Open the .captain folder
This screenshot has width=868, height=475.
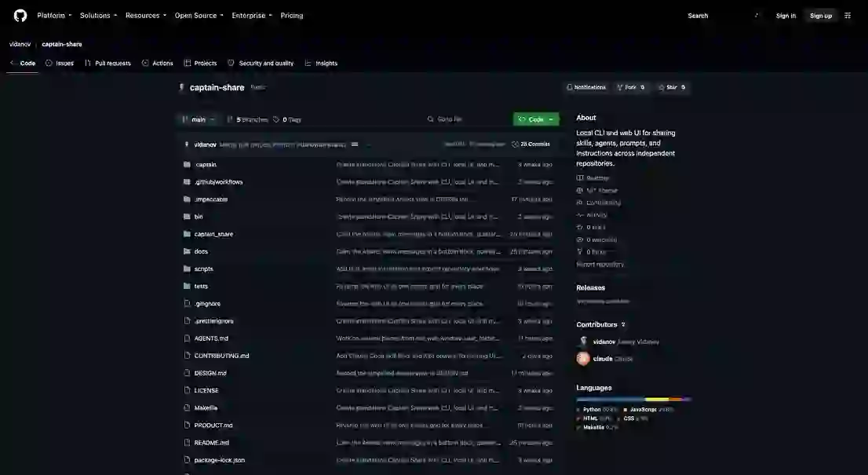(x=206, y=164)
